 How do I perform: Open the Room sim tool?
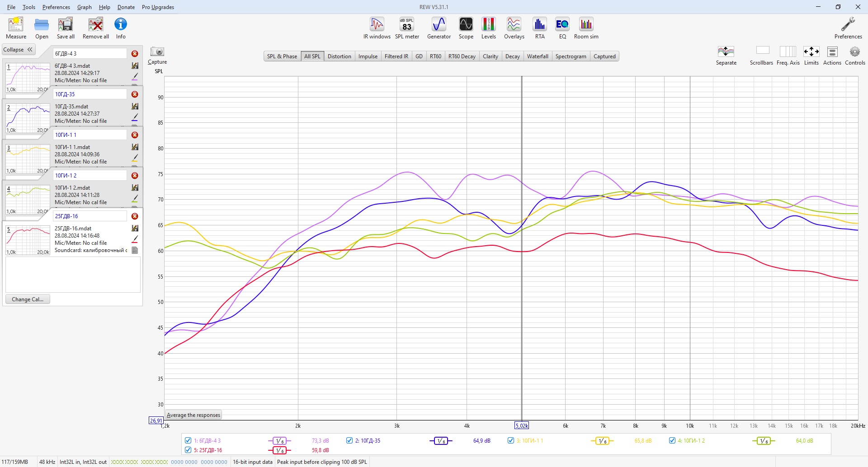click(x=586, y=28)
